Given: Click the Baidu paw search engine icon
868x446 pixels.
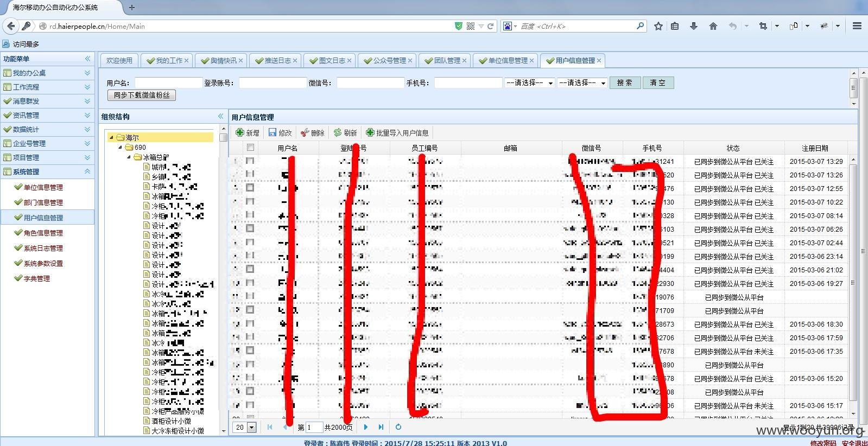Looking at the screenshot, I should tap(508, 26).
